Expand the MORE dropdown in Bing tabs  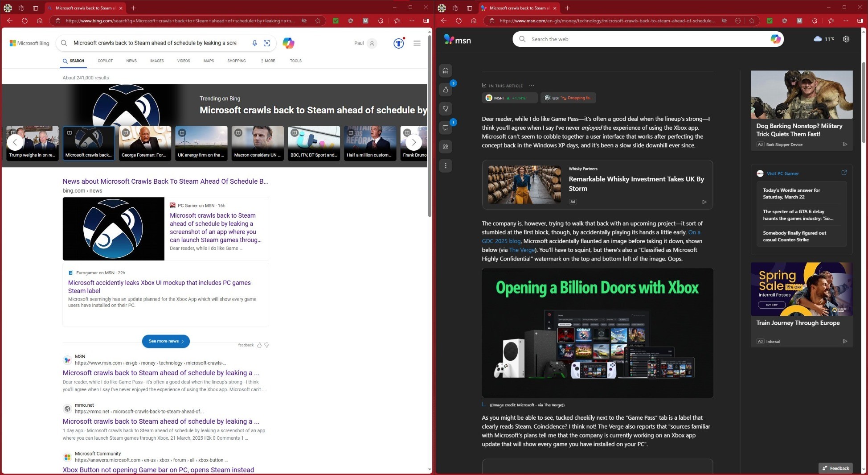[x=268, y=61]
